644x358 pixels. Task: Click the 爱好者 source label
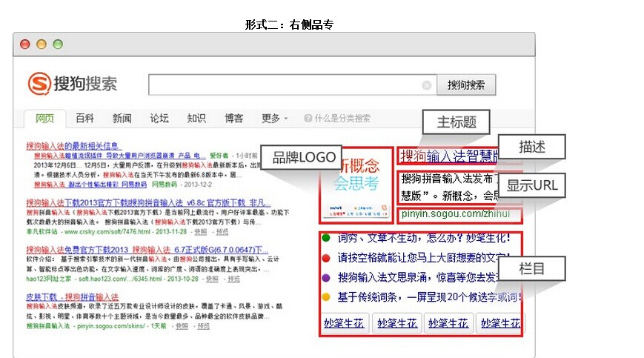(x=219, y=156)
